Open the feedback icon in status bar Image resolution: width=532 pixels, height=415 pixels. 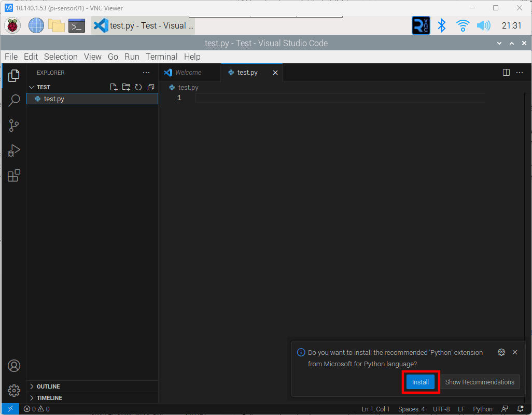505,409
